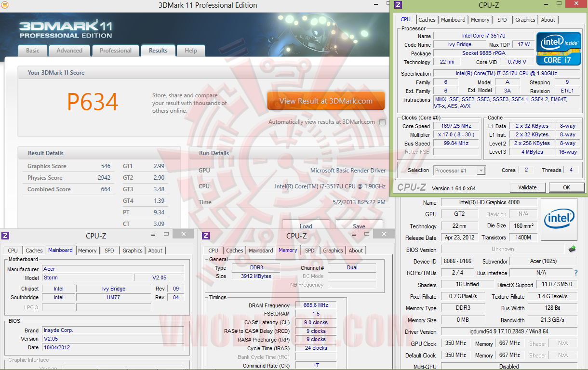Open Caches tab in CPU-Z Mainboard window

[34, 251]
